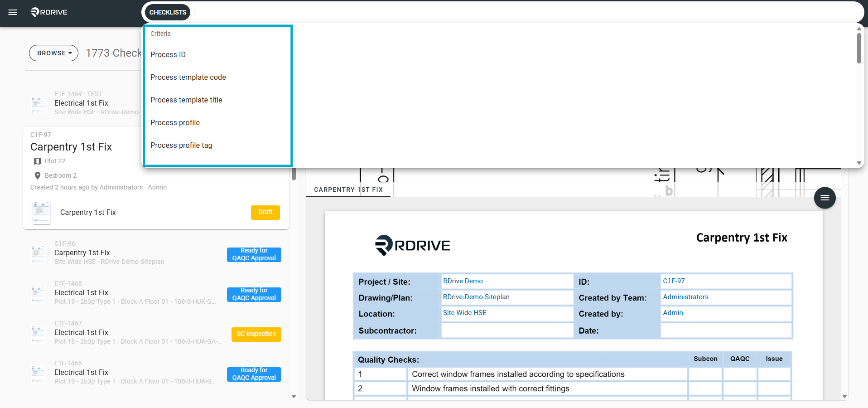This screenshot has width=868, height=408.
Task: Open the hamburger navigation menu
Action: tap(13, 12)
